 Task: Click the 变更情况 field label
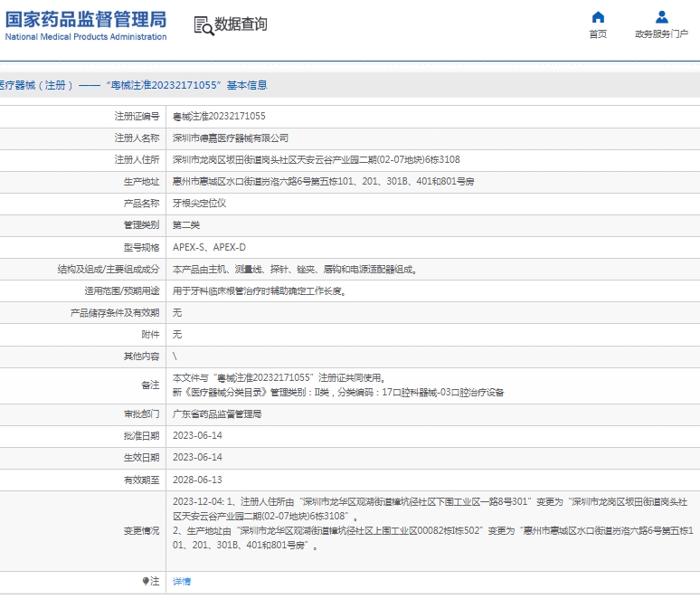(x=141, y=530)
